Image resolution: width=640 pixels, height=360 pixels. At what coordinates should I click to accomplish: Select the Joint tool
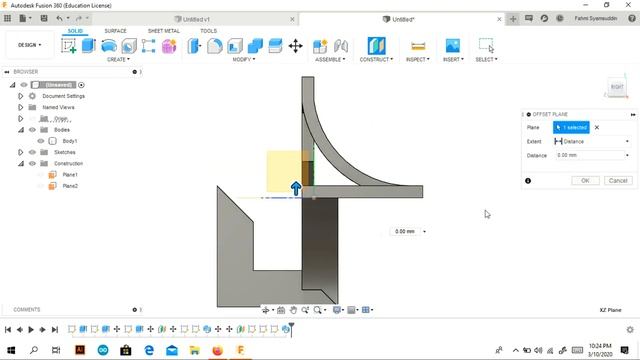[x=340, y=46]
